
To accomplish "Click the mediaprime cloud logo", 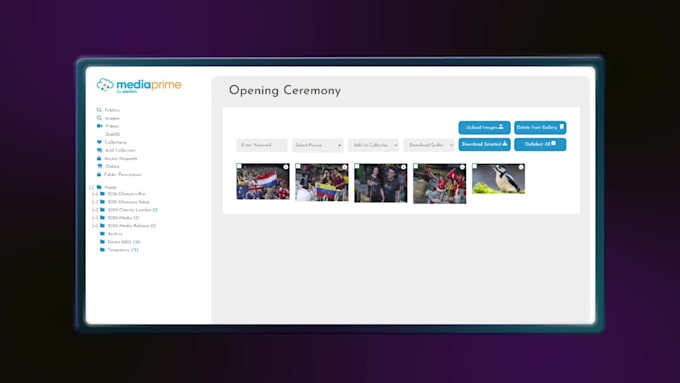I will tap(105, 85).
